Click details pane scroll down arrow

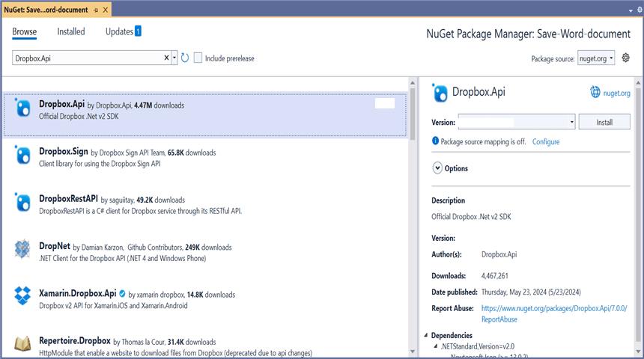[x=638, y=352]
